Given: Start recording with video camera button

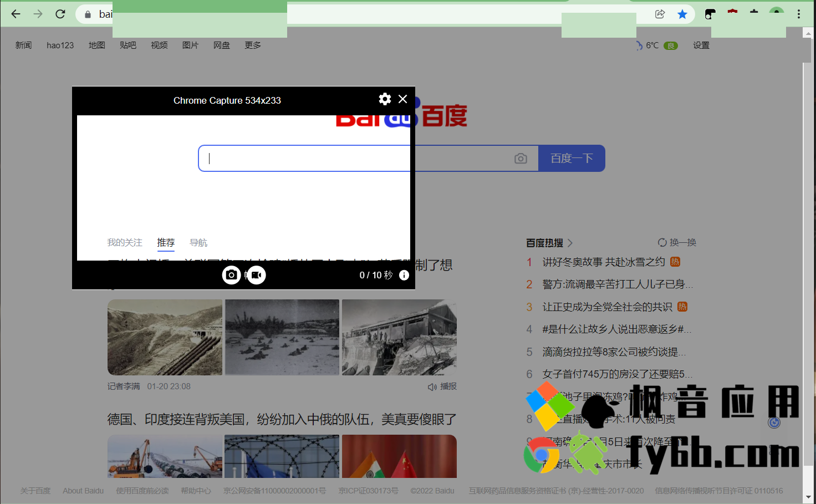Looking at the screenshot, I should pyautogui.click(x=257, y=275).
